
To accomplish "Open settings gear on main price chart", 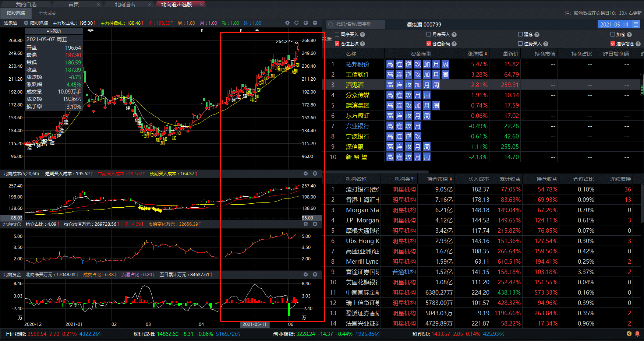I will point(287,23).
